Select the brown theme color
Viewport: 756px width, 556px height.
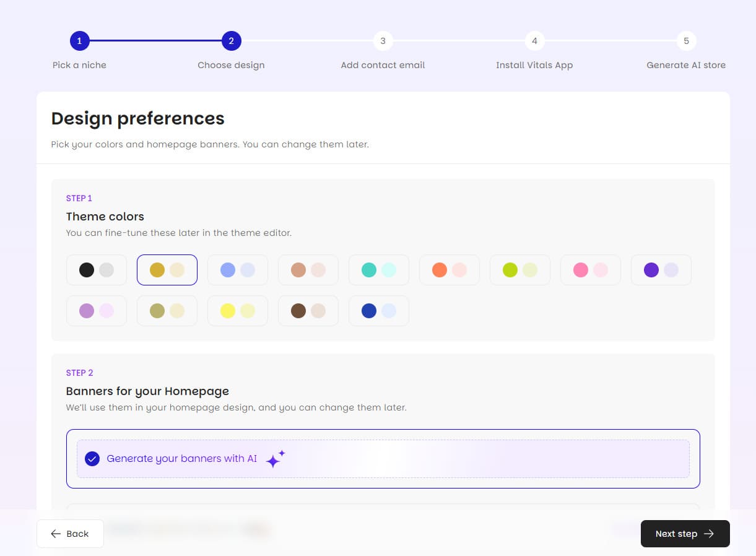[308, 311]
